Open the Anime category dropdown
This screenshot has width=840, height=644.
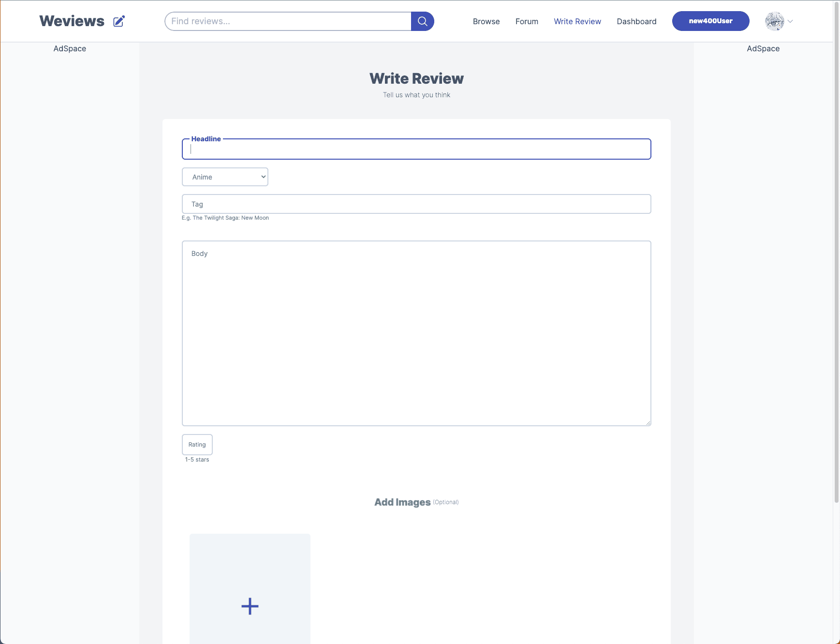click(225, 177)
